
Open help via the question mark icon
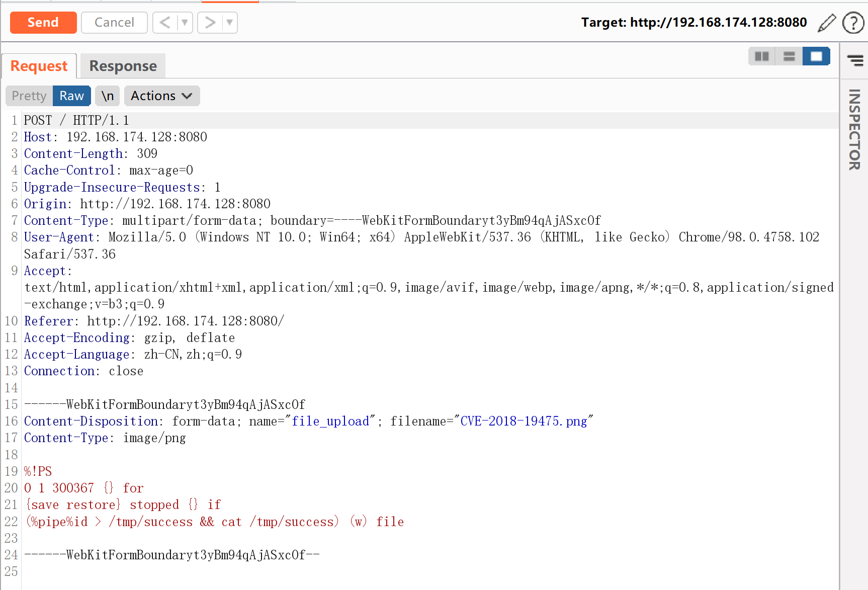[853, 23]
